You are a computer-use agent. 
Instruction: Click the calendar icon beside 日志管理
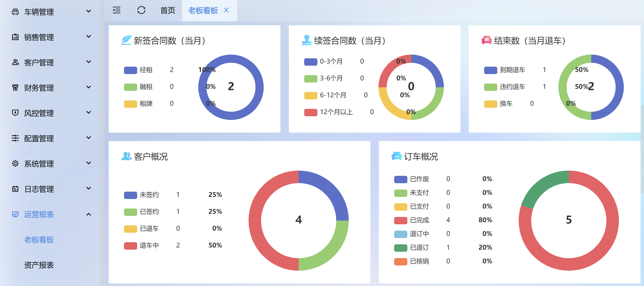click(x=15, y=189)
